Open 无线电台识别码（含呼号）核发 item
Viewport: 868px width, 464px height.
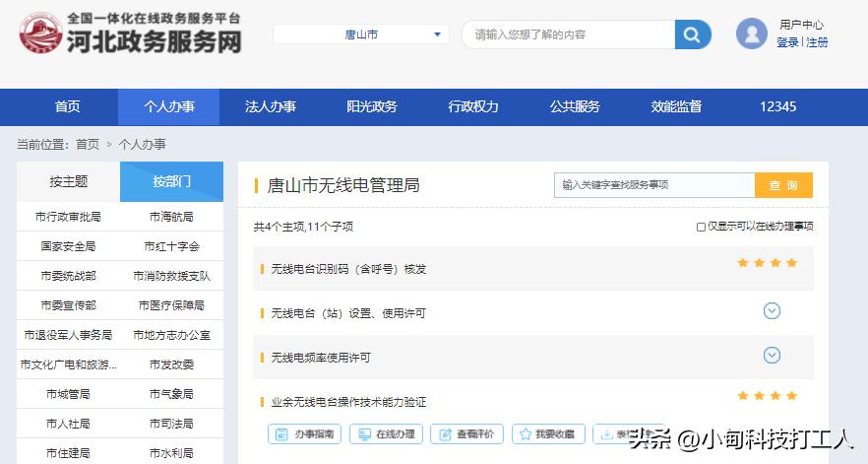click(x=348, y=269)
